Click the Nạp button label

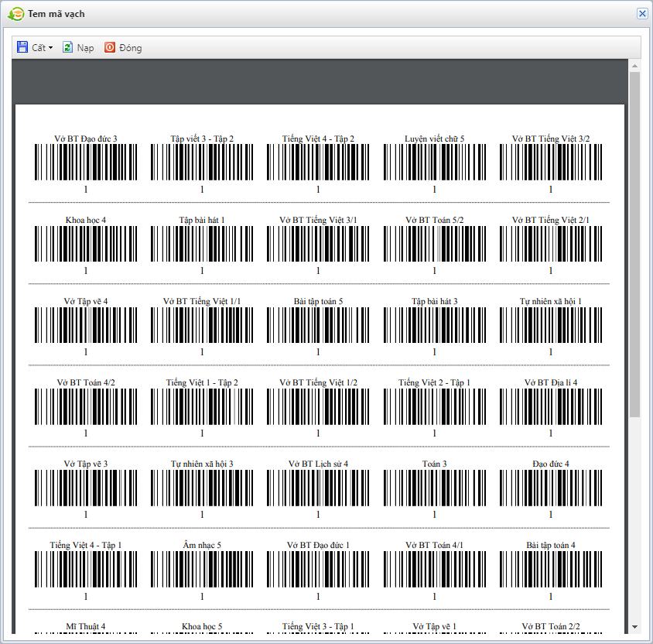[85, 48]
